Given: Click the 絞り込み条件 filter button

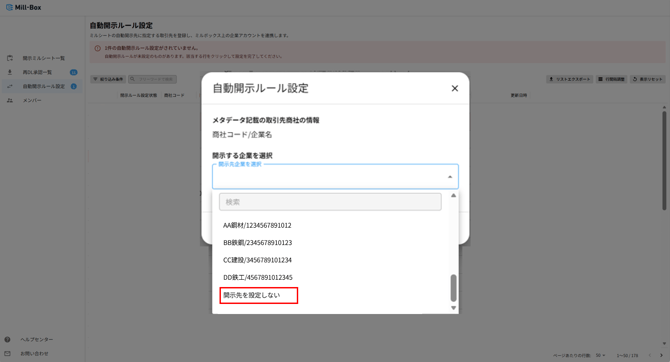Looking at the screenshot, I should tap(108, 79).
